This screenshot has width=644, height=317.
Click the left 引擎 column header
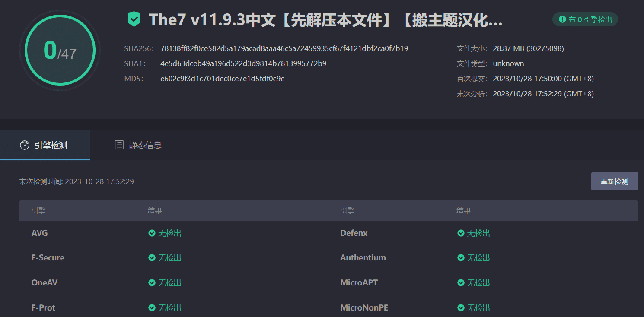(x=38, y=211)
